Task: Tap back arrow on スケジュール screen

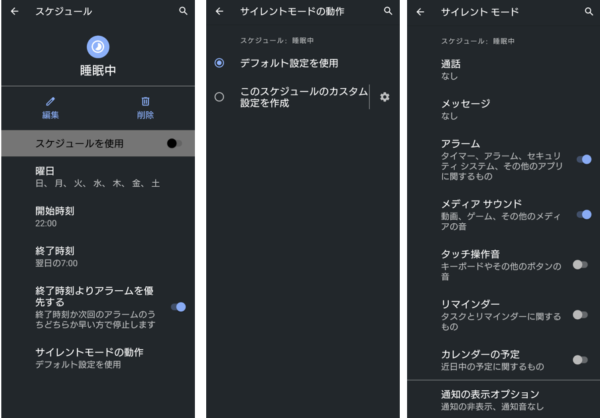Action: [15, 11]
